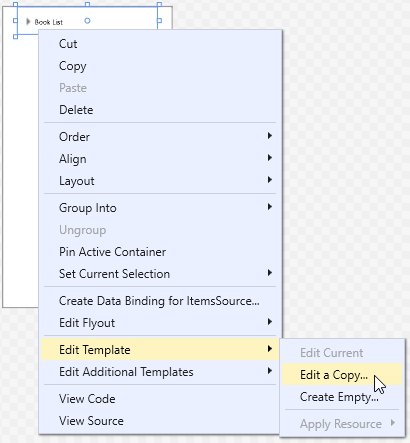Click Edit a Copy in submenu

click(342, 375)
